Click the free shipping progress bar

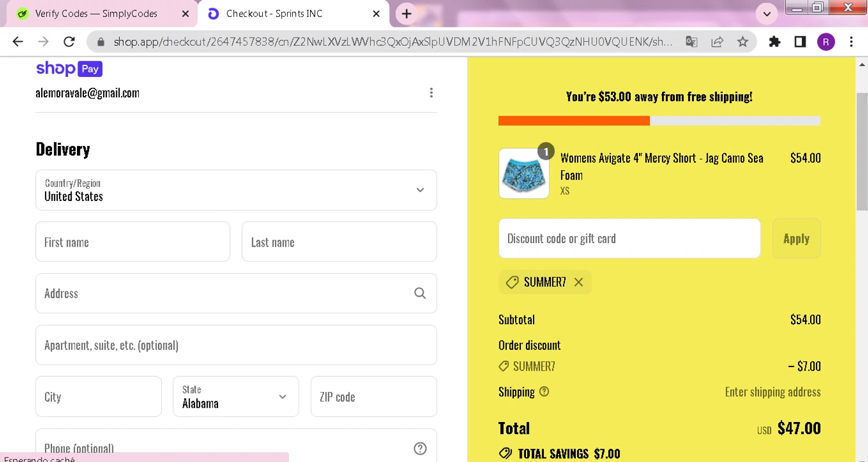coord(659,120)
